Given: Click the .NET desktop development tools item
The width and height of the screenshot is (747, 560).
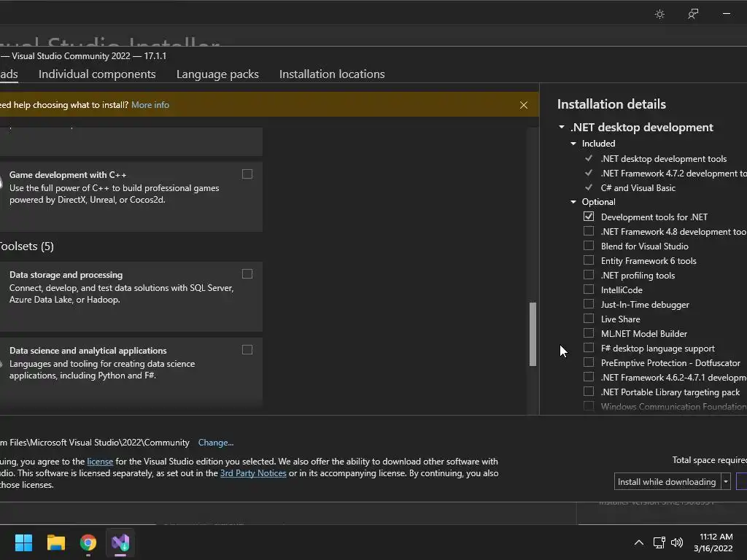Looking at the screenshot, I should (664, 158).
